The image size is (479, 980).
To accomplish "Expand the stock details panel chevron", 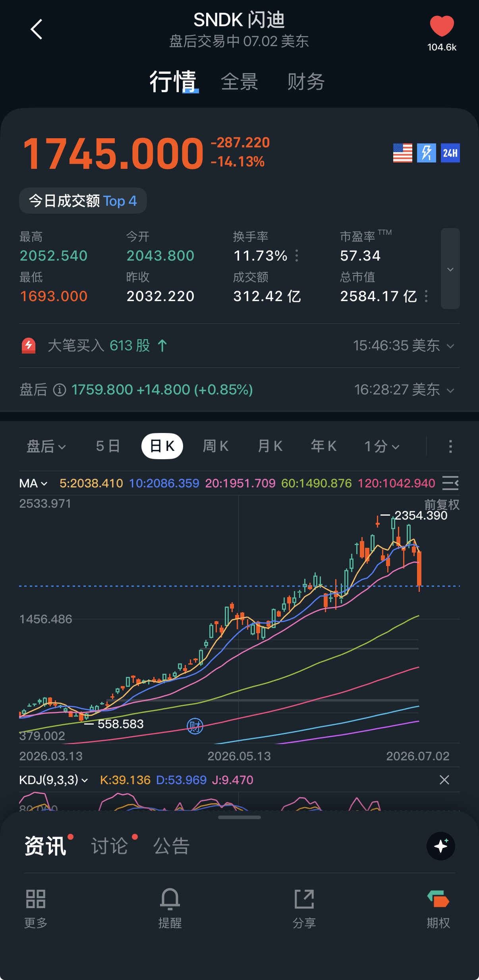I will pyautogui.click(x=450, y=269).
